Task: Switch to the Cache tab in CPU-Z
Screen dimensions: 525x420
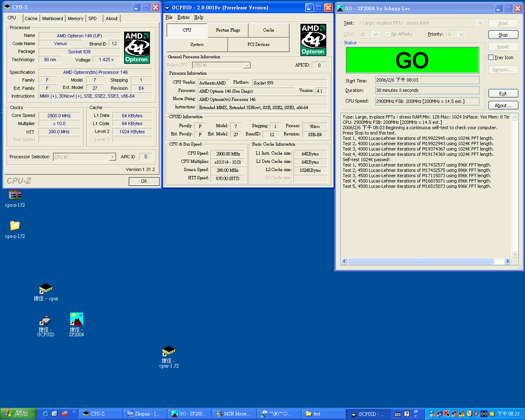Action: (x=31, y=18)
